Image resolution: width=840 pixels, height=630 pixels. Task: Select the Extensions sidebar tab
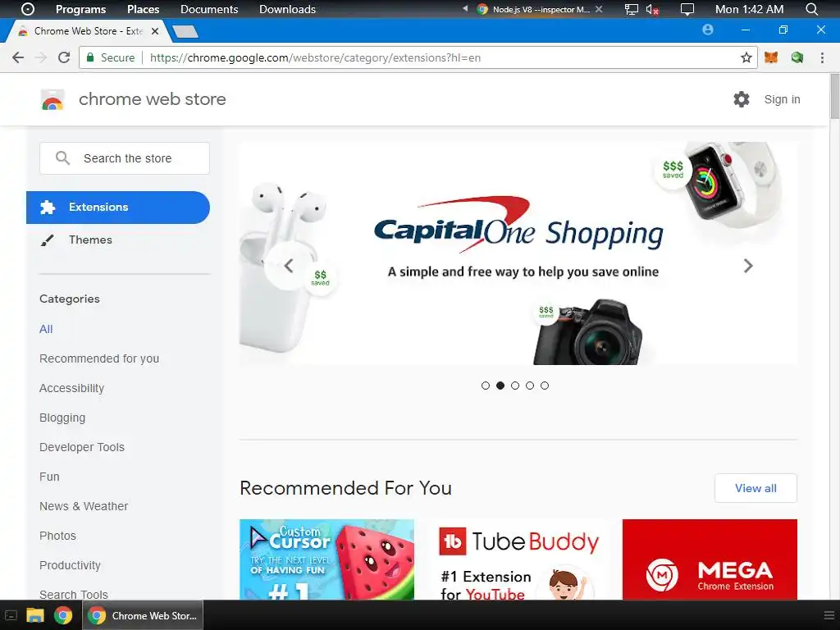click(x=118, y=208)
